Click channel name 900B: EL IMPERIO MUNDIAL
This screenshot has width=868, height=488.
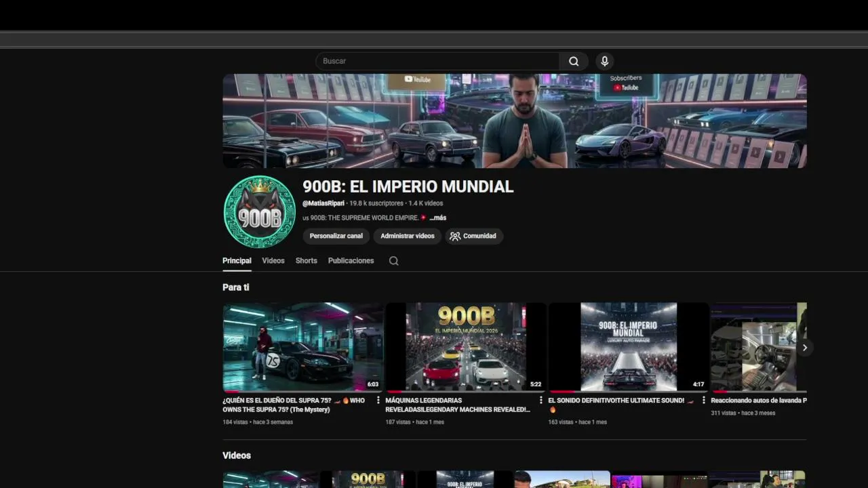(x=408, y=186)
